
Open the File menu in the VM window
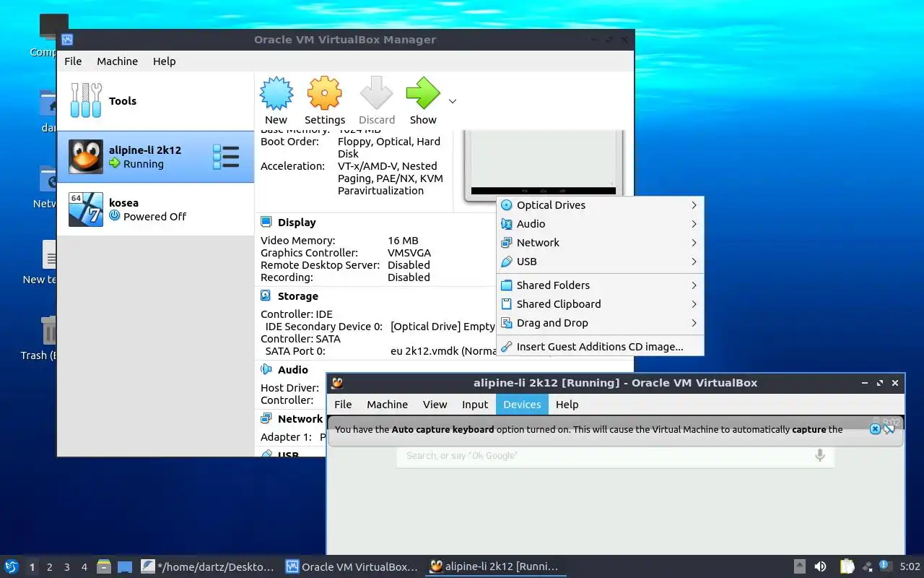pyautogui.click(x=343, y=405)
